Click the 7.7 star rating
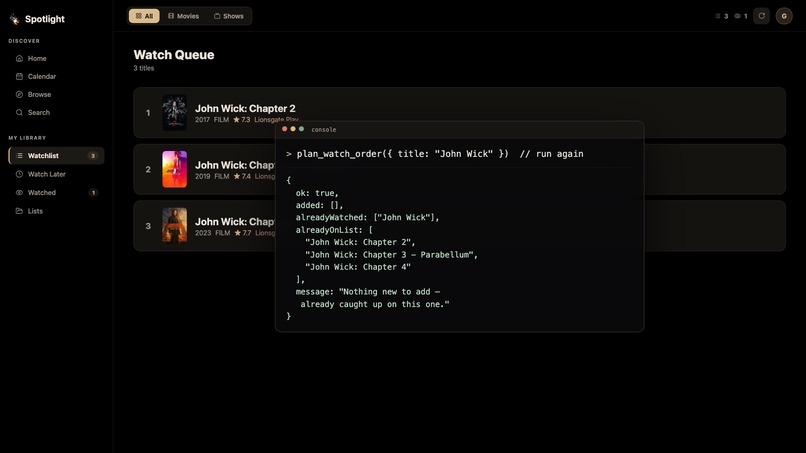 point(243,233)
